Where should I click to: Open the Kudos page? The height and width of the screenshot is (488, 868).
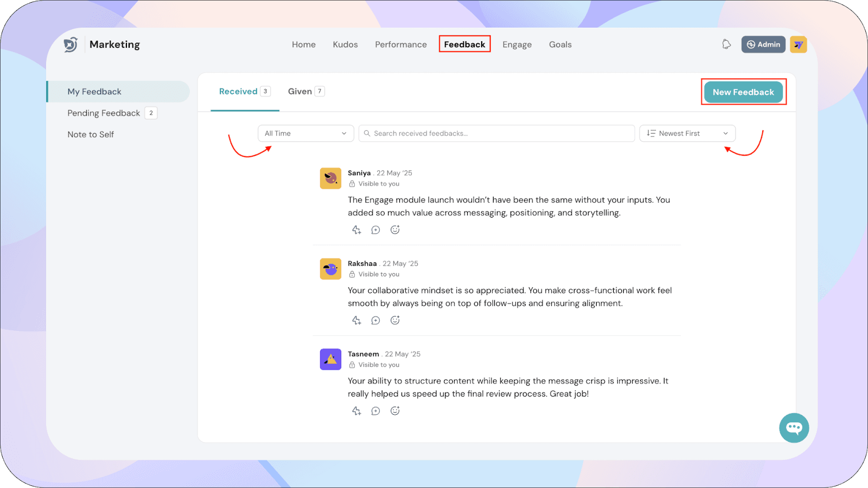tap(345, 44)
